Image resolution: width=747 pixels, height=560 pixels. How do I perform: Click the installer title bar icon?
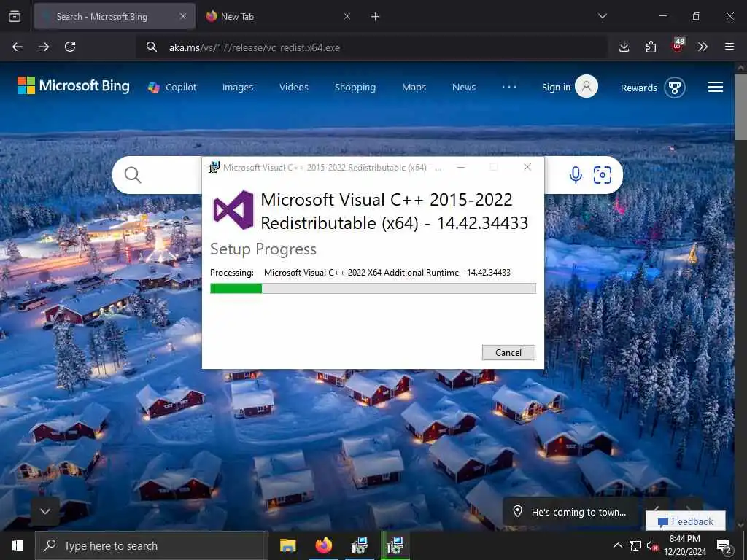tap(214, 167)
